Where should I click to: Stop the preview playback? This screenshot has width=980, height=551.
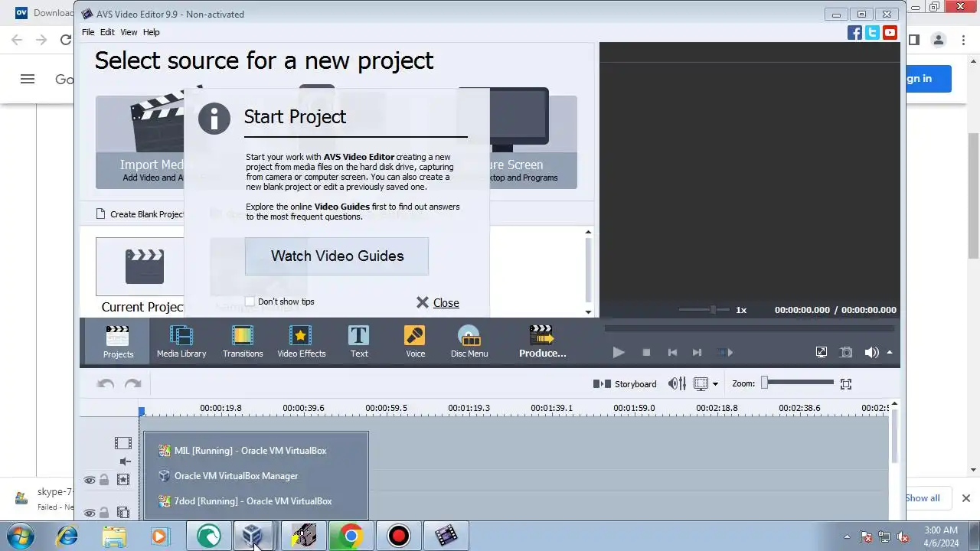click(x=646, y=352)
